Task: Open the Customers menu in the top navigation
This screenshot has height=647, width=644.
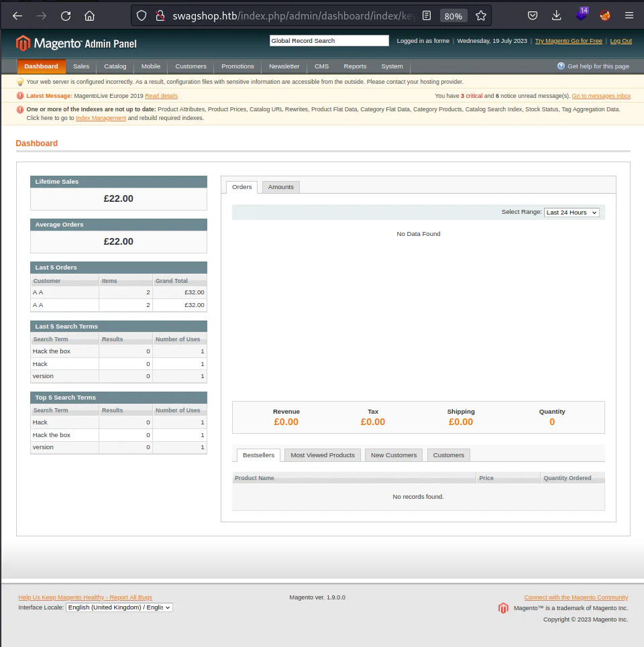Action: (x=191, y=66)
